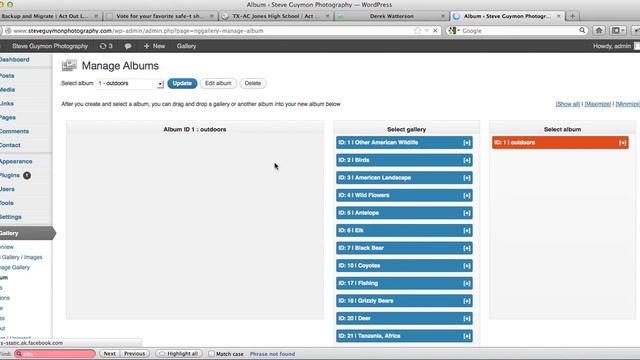Screen dimensions: 640x360
Task: Open Gallery / Images submenu item
Action: (x=22, y=257)
